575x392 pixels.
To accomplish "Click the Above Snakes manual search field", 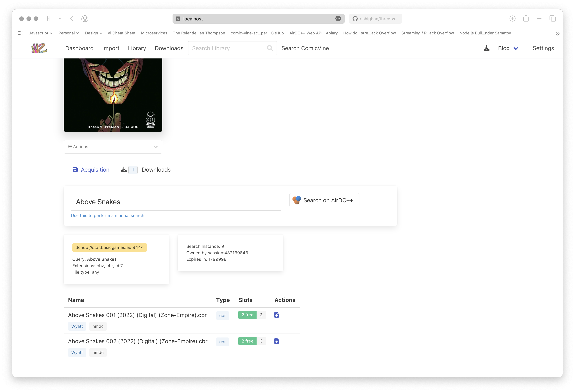I will click(175, 202).
